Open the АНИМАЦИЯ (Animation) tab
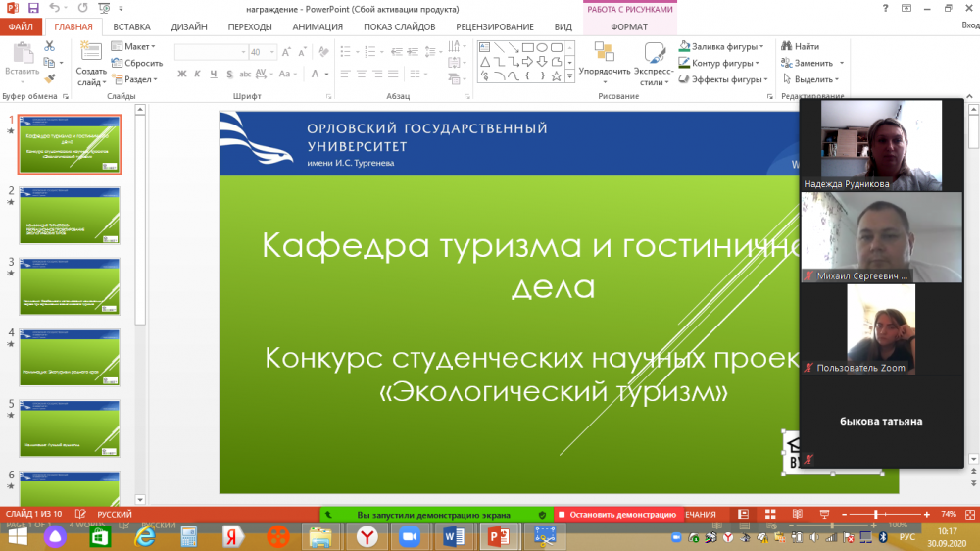The image size is (980, 551). click(x=318, y=27)
